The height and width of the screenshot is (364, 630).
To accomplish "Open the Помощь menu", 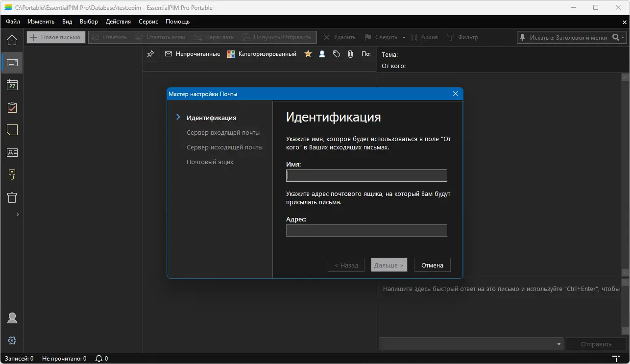I will [177, 22].
